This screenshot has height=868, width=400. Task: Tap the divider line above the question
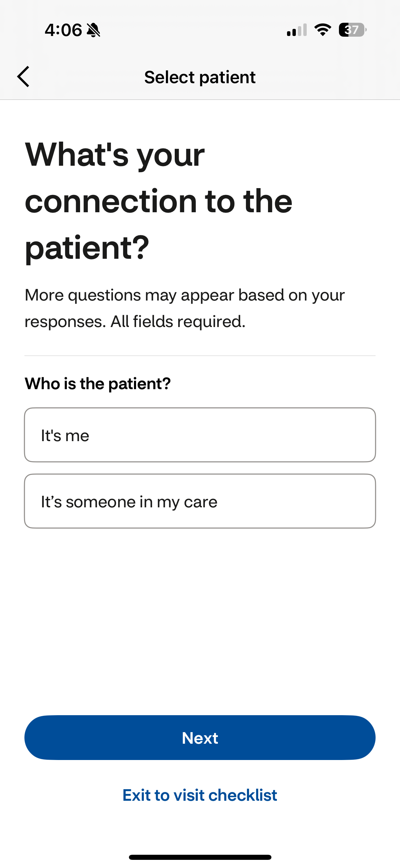click(200, 356)
